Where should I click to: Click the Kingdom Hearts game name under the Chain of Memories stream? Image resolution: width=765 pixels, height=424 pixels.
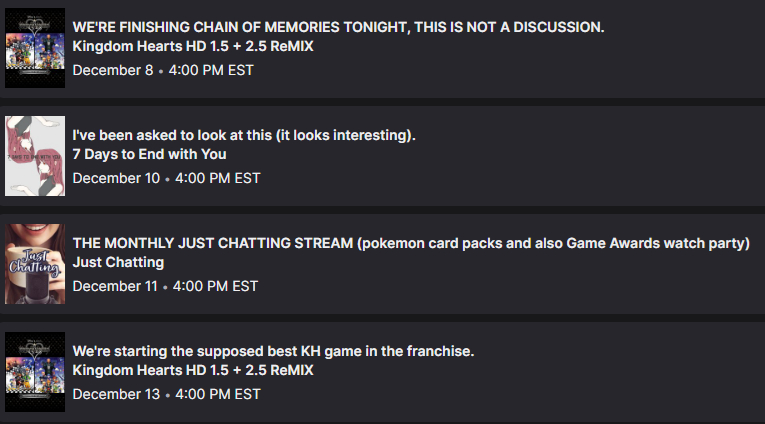point(193,46)
